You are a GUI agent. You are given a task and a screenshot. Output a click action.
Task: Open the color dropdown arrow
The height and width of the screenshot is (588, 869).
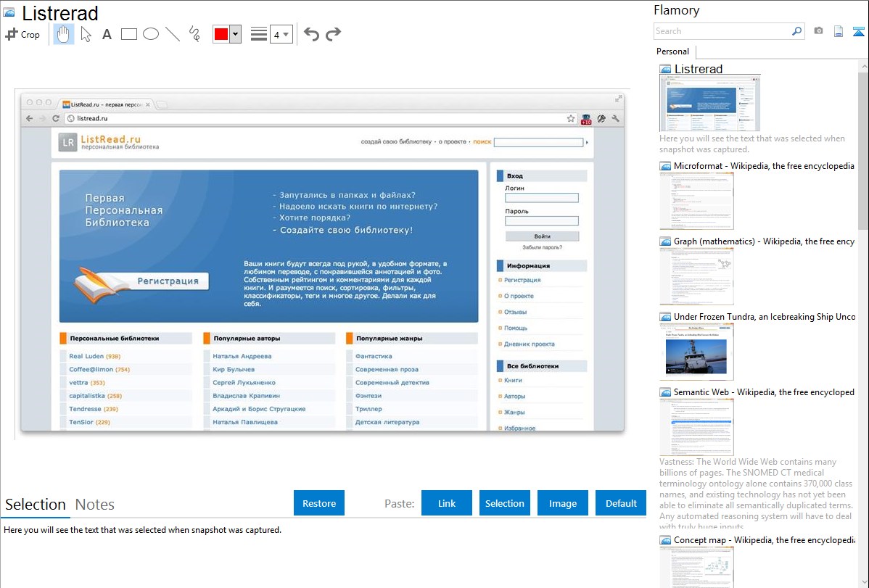click(x=235, y=34)
